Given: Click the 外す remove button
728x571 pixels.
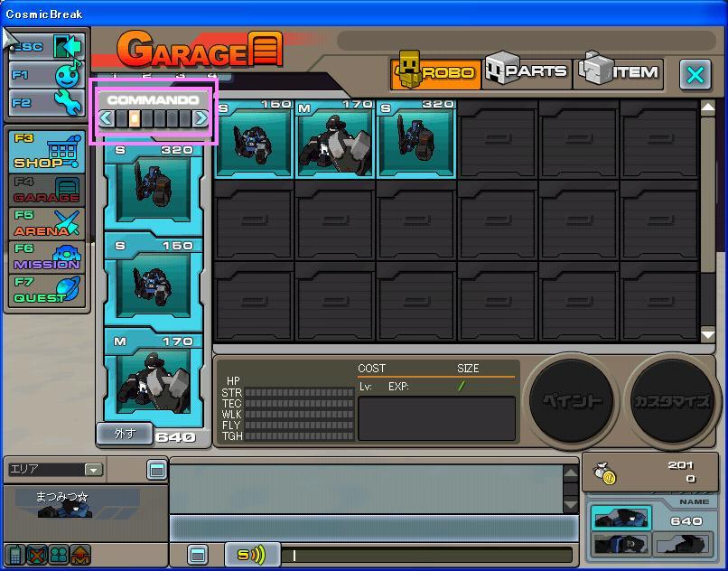Looking at the screenshot, I should point(125,434).
